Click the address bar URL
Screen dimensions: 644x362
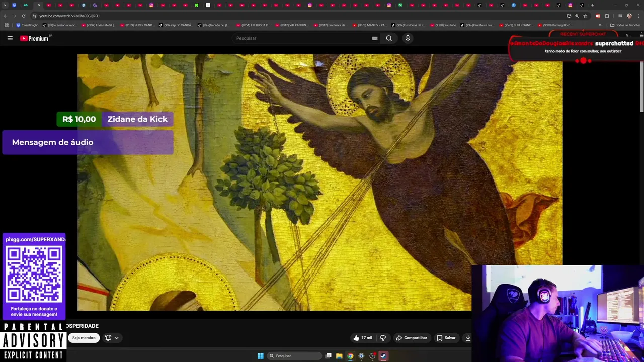pos(69,16)
